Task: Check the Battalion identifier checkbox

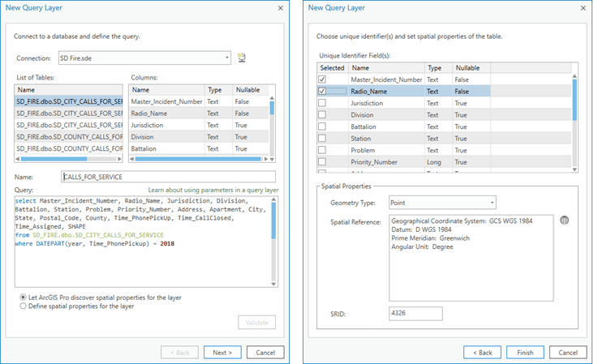Action: click(x=322, y=126)
